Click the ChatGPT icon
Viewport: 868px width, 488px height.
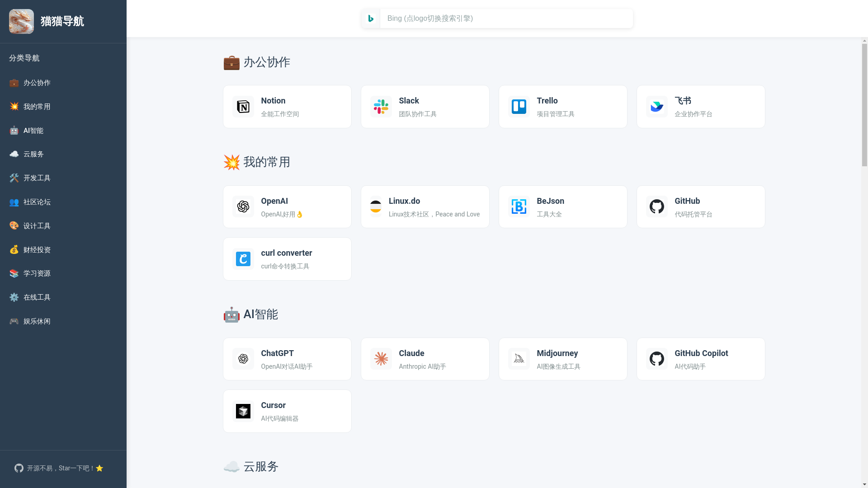coord(243,359)
